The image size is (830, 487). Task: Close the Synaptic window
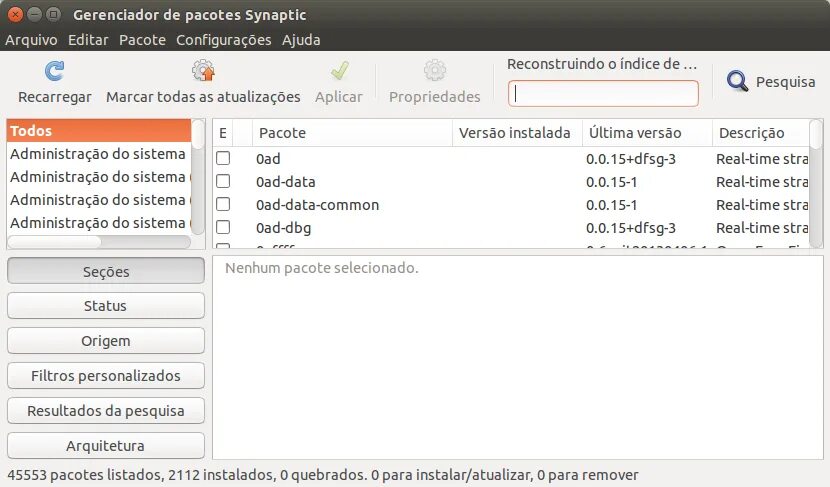[15, 14]
